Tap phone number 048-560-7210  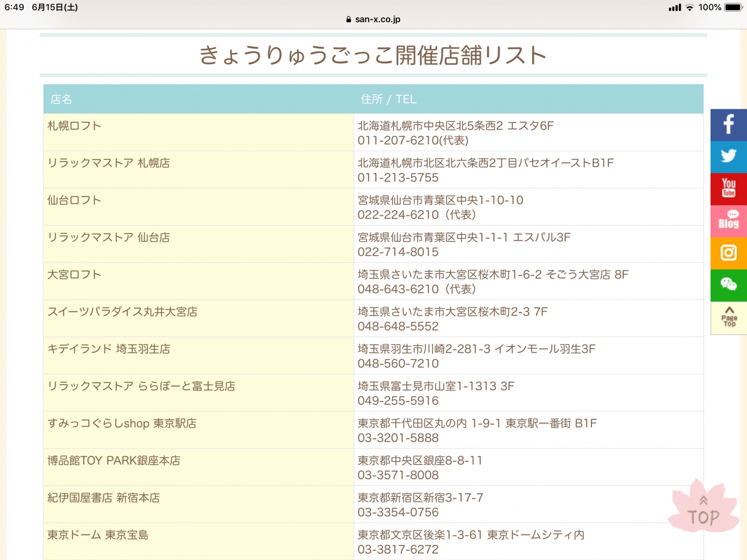click(398, 364)
